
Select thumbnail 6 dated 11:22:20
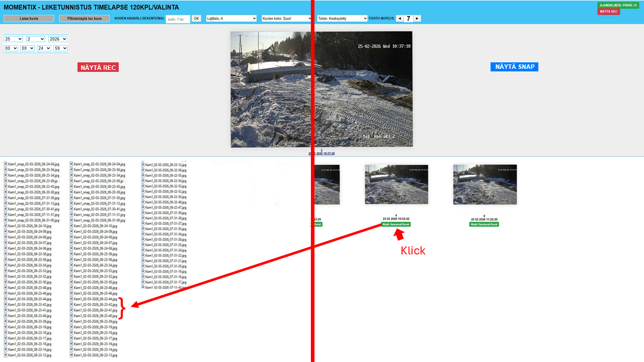click(x=485, y=185)
